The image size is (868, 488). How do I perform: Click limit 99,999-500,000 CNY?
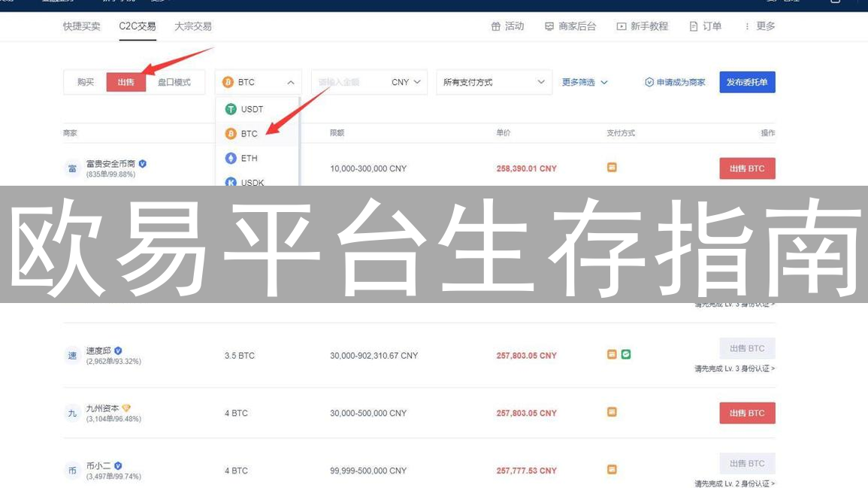pyautogui.click(x=368, y=471)
